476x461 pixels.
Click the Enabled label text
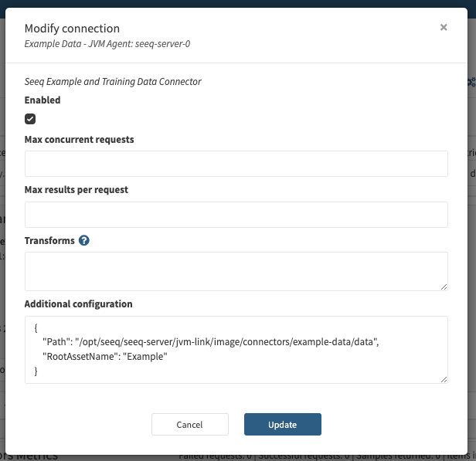tap(42, 100)
